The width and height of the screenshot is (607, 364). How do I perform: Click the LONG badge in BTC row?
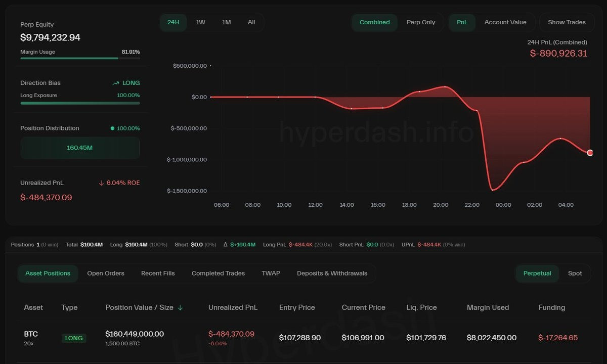[x=74, y=338]
